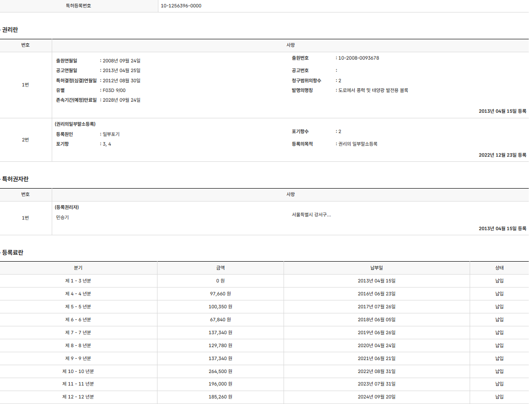Click the 분기 column header
Screen dimensions: 532x404
coord(78,268)
